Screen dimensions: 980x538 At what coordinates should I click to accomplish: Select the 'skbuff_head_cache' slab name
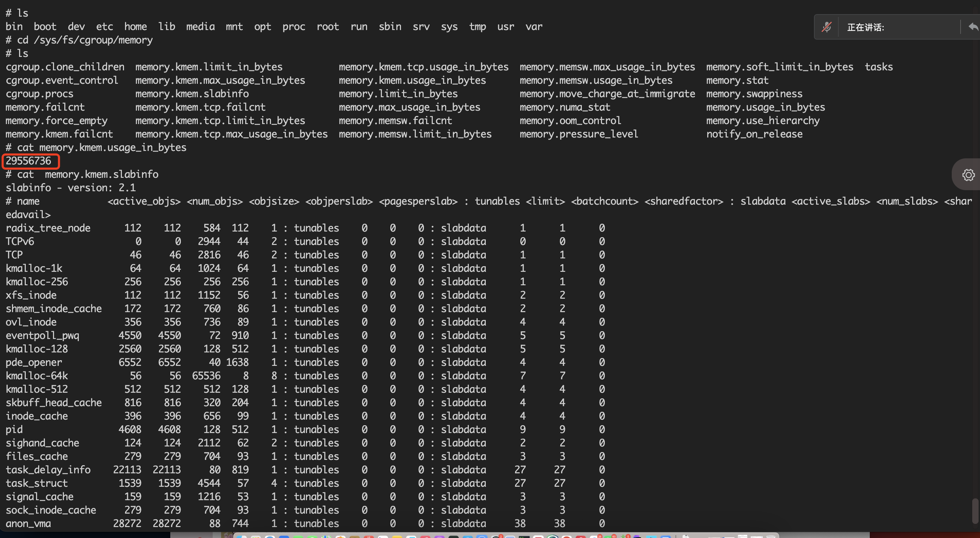tap(54, 403)
